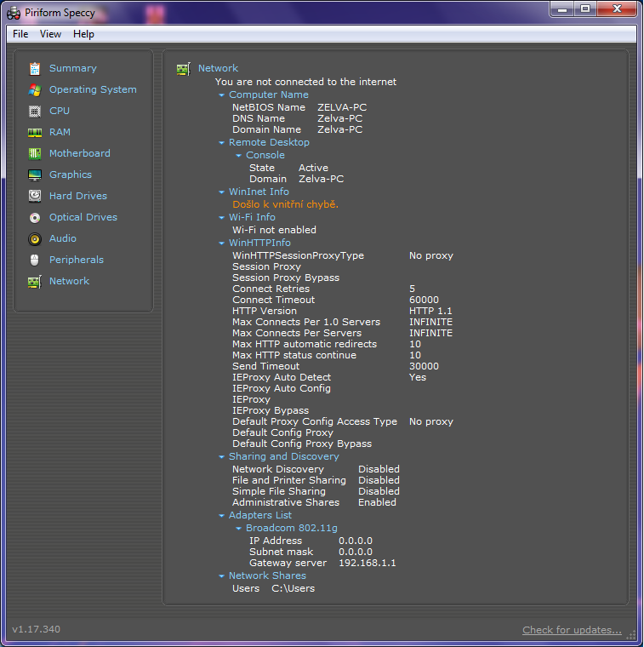Image resolution: width=644 pixels, height=647 pixels.
Task: Open the Optical Drives section
Action: coord(83,217)
